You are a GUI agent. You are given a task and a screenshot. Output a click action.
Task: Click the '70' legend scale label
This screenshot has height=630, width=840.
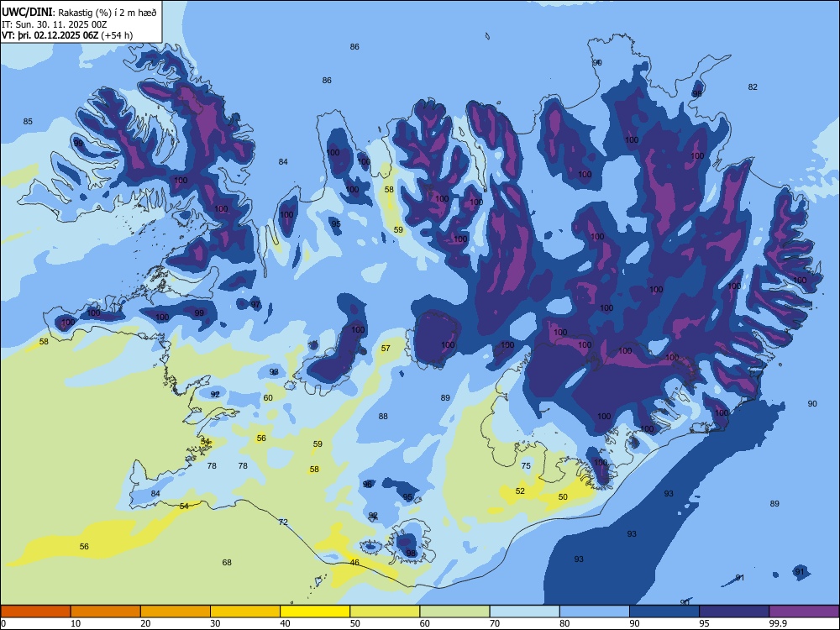coord(495,623)
